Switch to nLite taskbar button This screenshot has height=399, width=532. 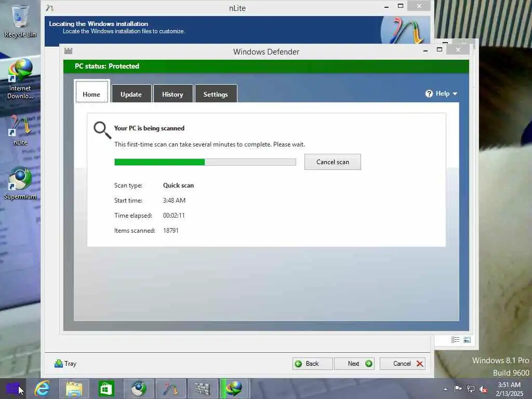[x=170, y=389]
